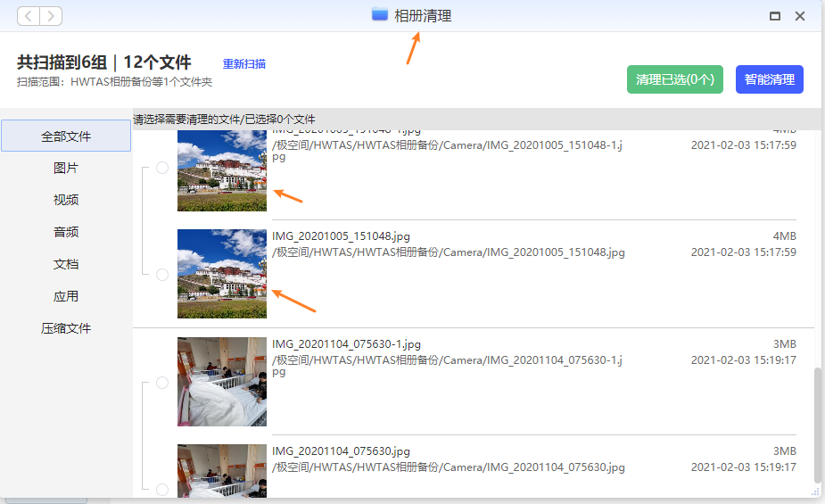The width and height of the screenshot is (825, 504).
Task: Click the file list vertical scrollbar
Action: pyautogui.click(x=818, y=424)
